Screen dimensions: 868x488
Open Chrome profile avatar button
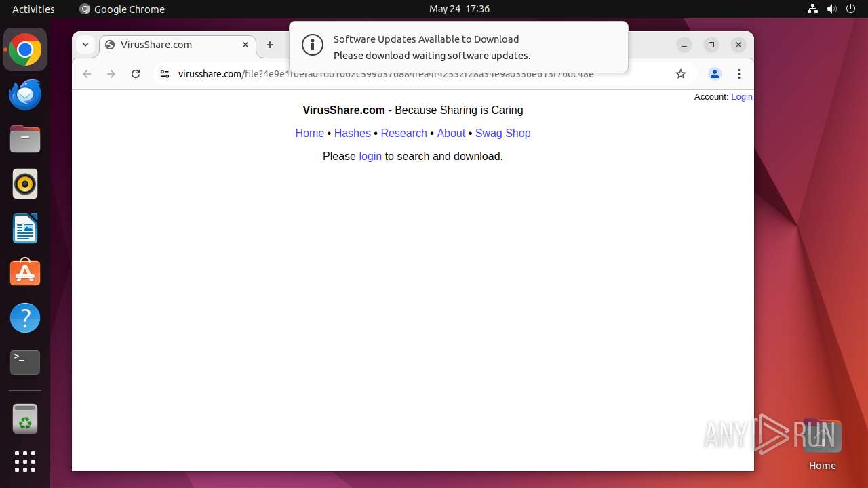(x=714, y=74)
